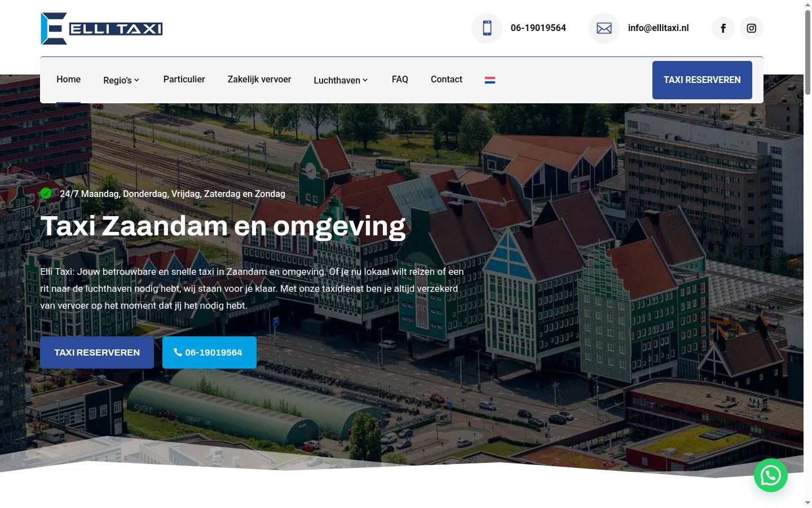The height and width of the screenshot is (508, 812).
Task: Select the FAQ menu item
Action: [400, 80]
